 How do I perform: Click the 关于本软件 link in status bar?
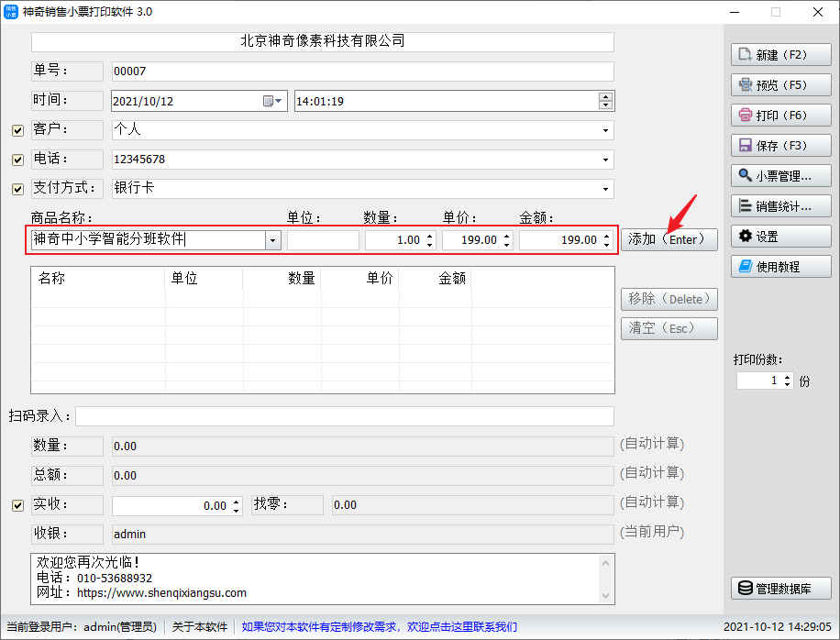tap(200, 627)
